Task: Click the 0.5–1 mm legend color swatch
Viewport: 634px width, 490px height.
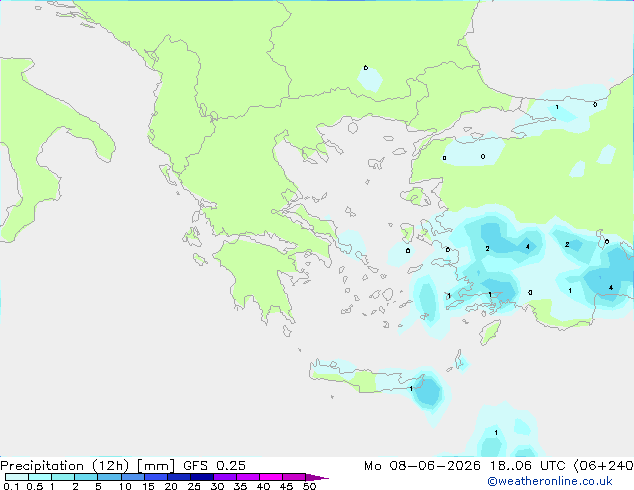Action: tap(40, 477)
